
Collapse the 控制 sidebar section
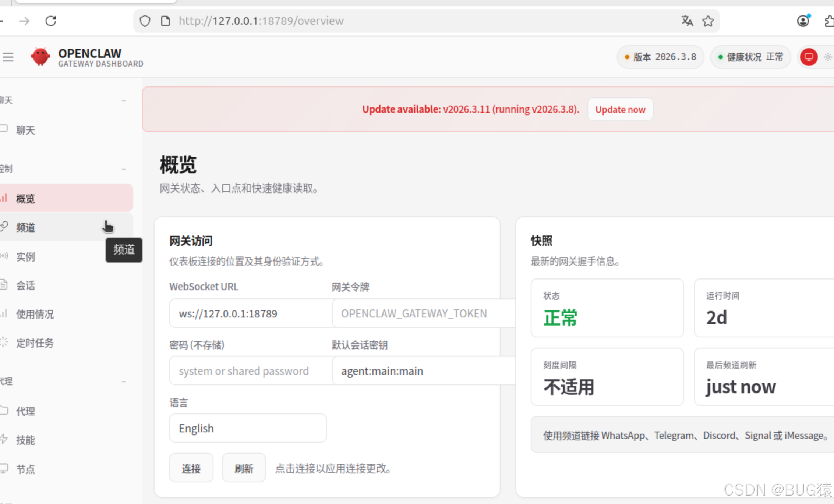(x=124, y=169)
